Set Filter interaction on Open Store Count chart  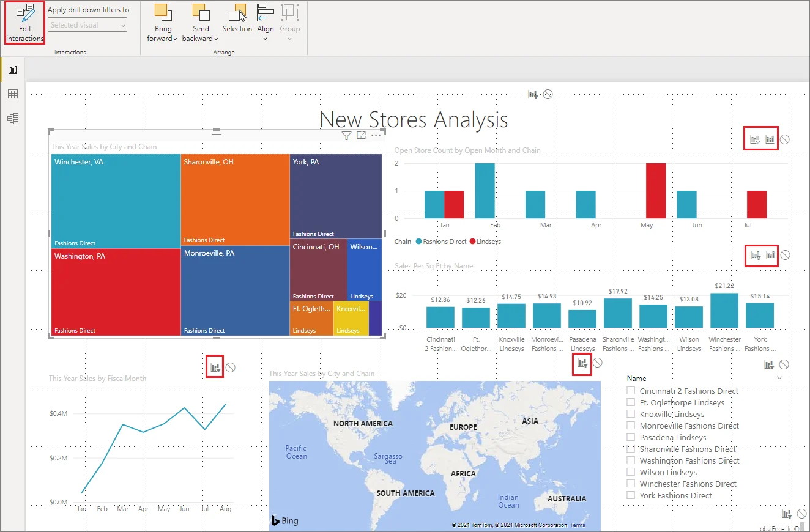pyautogui.click(x=755, y=139)
